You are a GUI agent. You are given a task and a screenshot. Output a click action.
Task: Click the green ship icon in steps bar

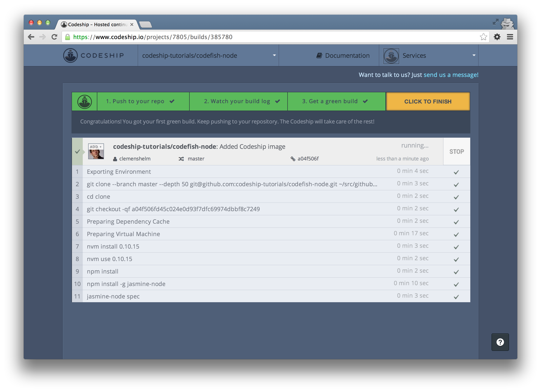click(84, 102)
